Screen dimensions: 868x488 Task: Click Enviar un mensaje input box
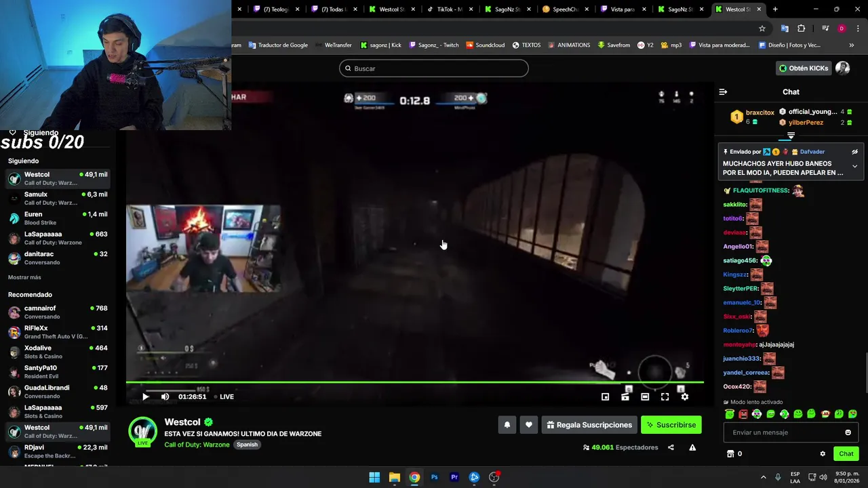(791, 432)
